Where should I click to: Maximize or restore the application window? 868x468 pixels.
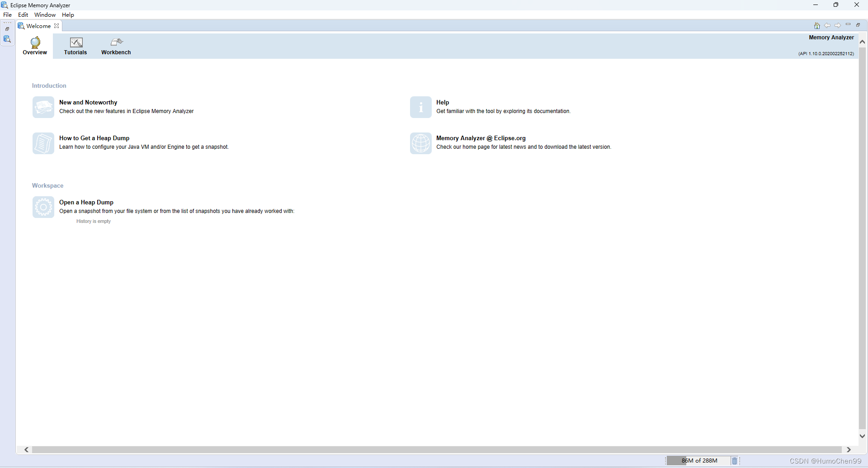tap(836, 5)
